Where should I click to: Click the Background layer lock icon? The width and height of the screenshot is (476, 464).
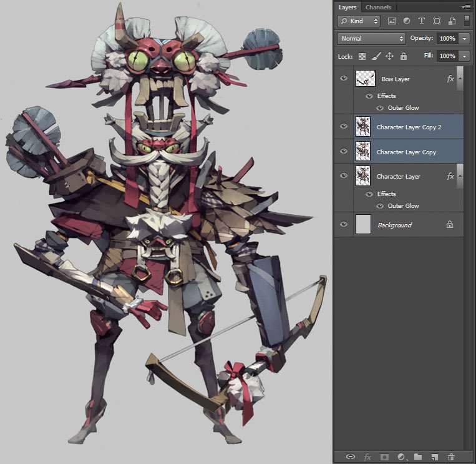coord(450,224)
